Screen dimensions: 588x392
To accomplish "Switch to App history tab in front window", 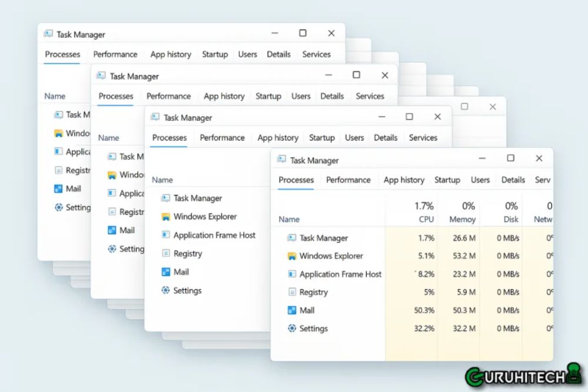I will tap(404, 180).
